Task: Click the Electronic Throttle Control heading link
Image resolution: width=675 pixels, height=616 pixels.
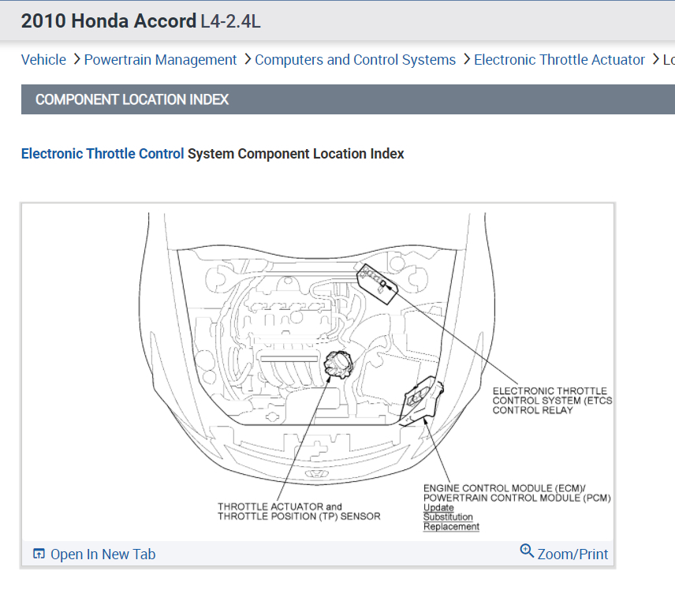Action: pos(103,154)
